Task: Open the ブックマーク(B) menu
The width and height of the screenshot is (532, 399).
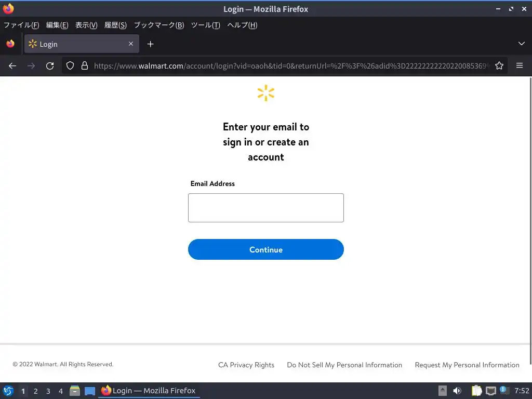Action: (159, 25)
